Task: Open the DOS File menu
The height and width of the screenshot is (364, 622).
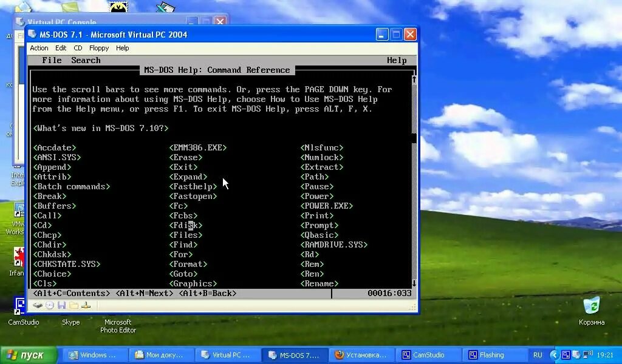Action: coord(52,60)
